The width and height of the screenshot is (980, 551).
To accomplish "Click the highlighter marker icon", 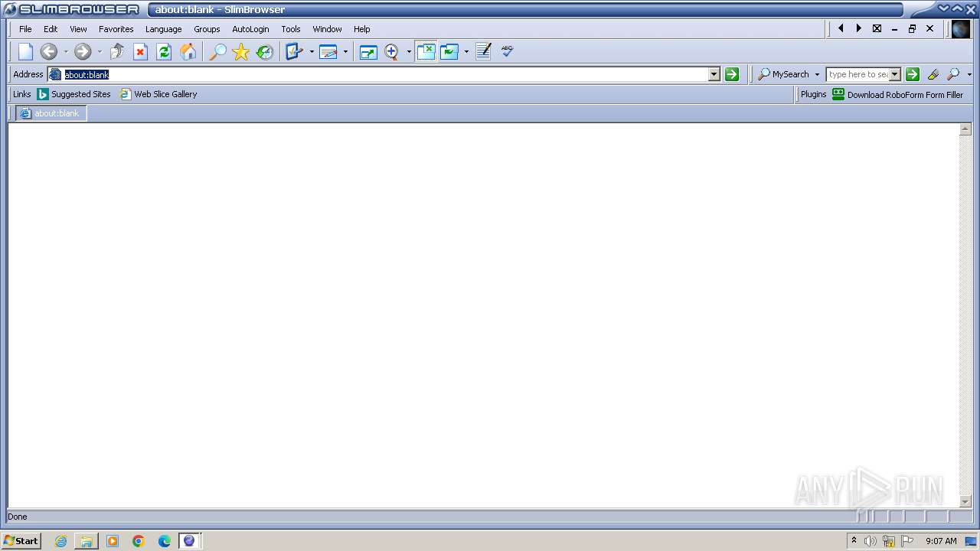I will (933, 74).
